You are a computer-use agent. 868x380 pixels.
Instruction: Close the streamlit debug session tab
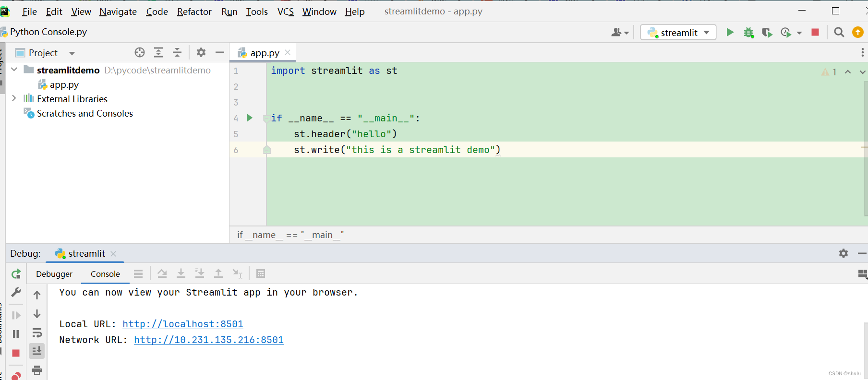(113, 254)
